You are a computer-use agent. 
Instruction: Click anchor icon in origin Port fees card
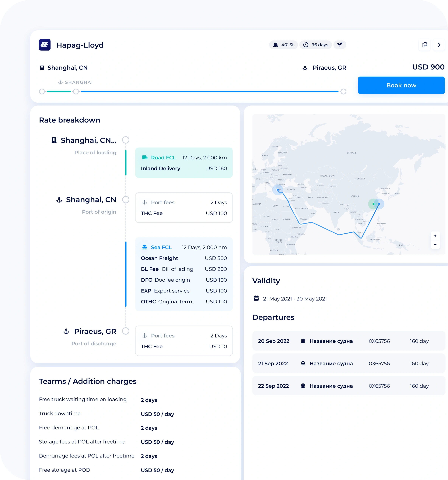(x=145, y=203)
